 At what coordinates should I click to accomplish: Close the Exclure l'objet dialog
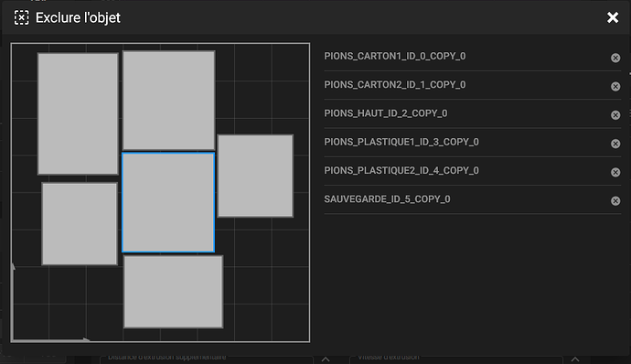613,17
